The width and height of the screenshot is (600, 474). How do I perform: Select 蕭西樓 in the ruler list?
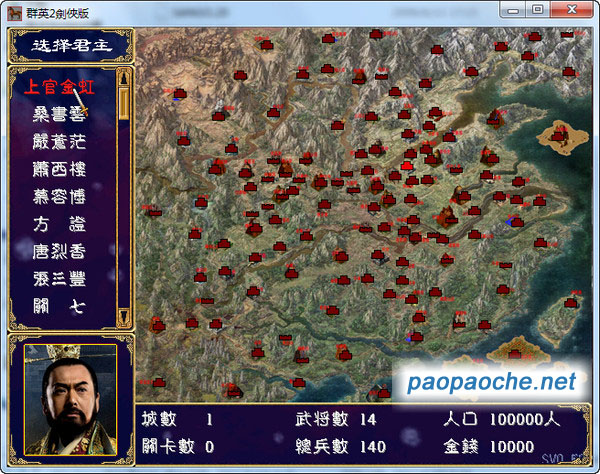click(x=59, y=169)
